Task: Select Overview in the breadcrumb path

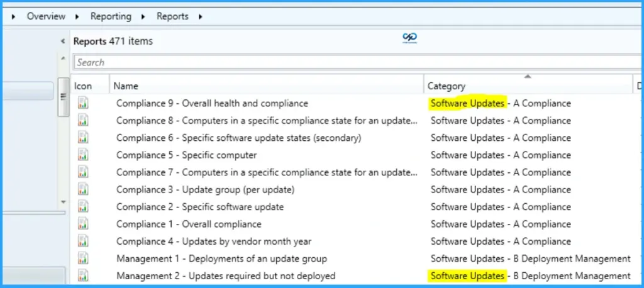Action: coord(46,16)
